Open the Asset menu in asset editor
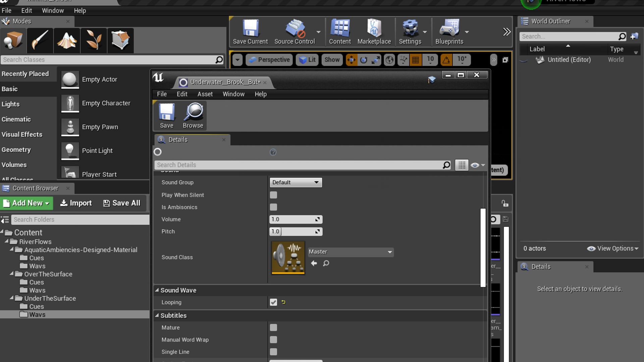The image size is (644, 362). click(205, 94)
